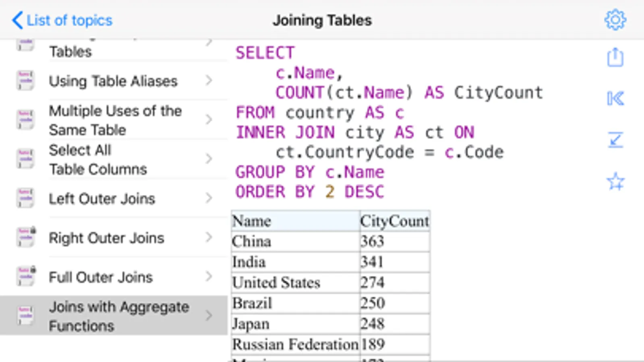Tap the locked Full Outer Joins icon
This screenshot has height=362, width=644.
pos(26,276)
